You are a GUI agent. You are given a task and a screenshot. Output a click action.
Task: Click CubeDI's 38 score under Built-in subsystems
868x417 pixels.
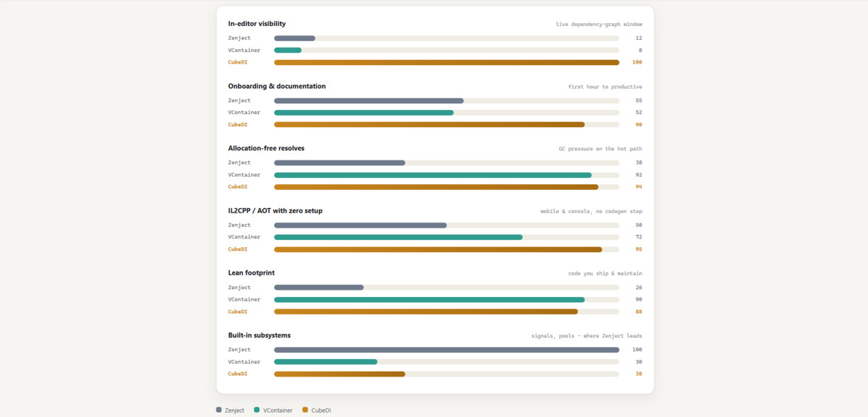(x=639, y=374)
